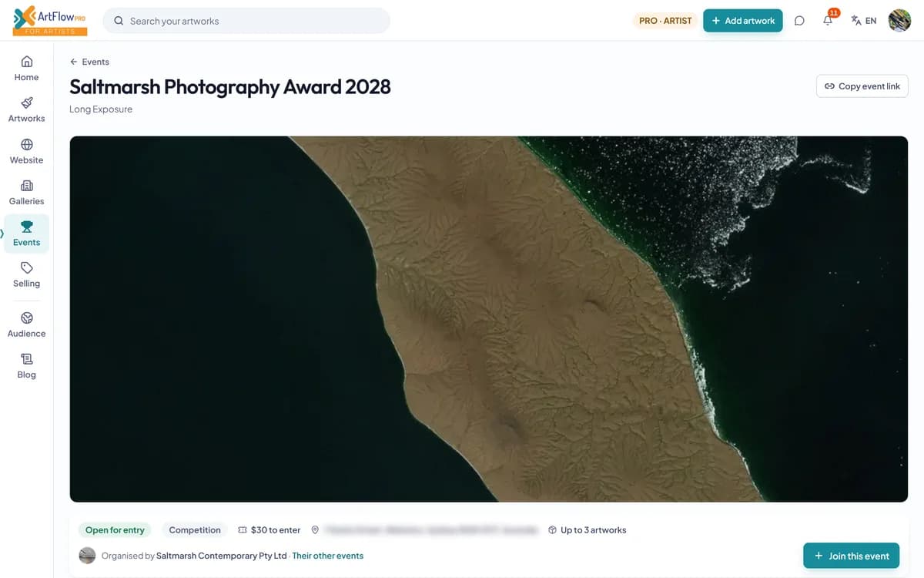Click Join this event button

[x=851, y=556]
